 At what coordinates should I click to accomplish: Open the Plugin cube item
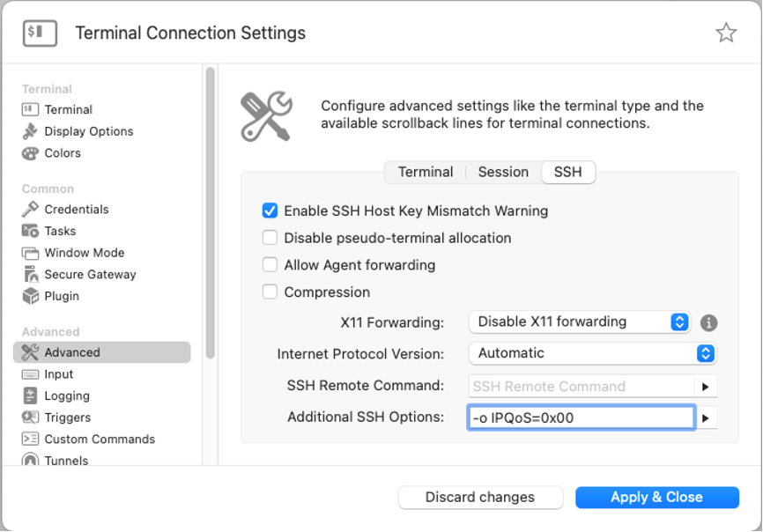(x=50, y=296)
